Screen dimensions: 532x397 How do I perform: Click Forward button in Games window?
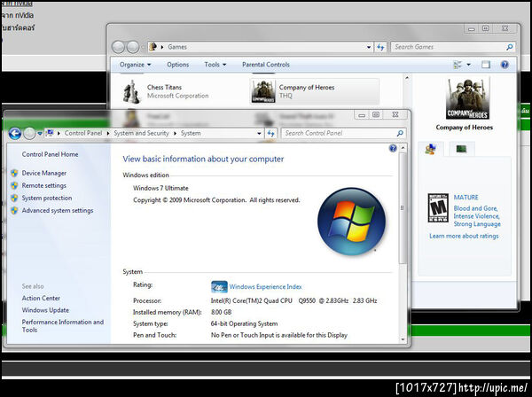[x=133, y=47]
